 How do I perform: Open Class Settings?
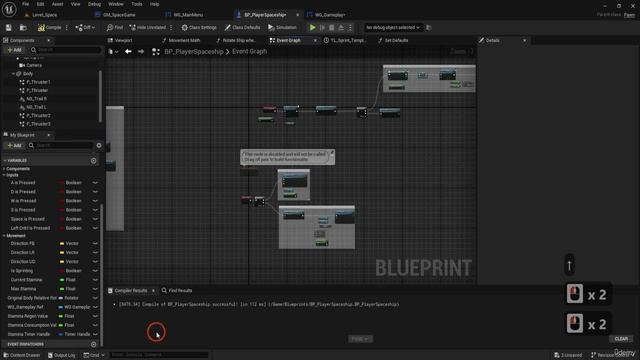199,27
